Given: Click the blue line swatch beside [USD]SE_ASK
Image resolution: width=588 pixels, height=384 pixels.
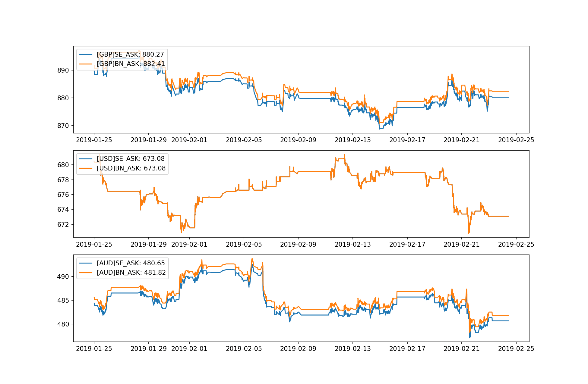Looking at the screenshot, I should 86,159.
